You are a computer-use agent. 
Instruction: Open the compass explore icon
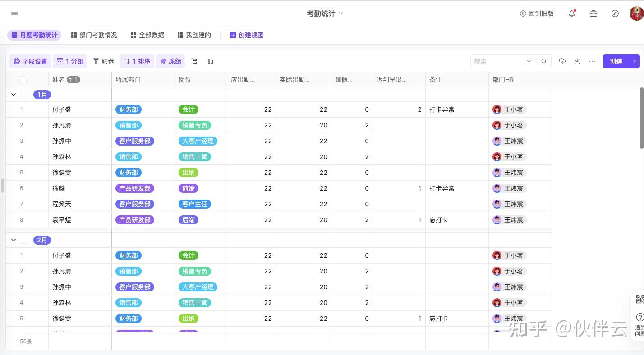[x=615, y=14]
